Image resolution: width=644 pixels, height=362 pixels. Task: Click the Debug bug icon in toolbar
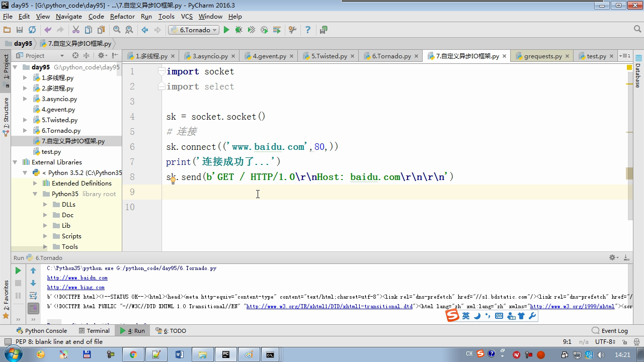pyautogui.click(x=239, y=30)
